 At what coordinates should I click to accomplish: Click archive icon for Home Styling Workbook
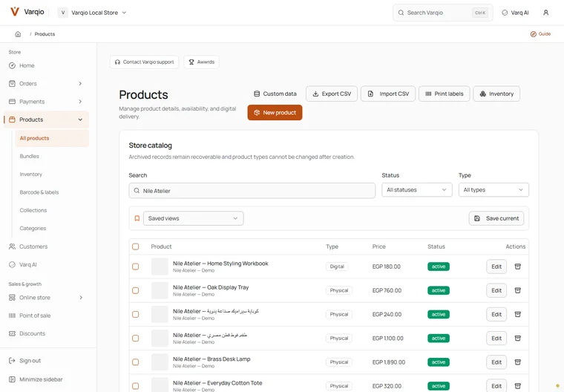point(517,267)
